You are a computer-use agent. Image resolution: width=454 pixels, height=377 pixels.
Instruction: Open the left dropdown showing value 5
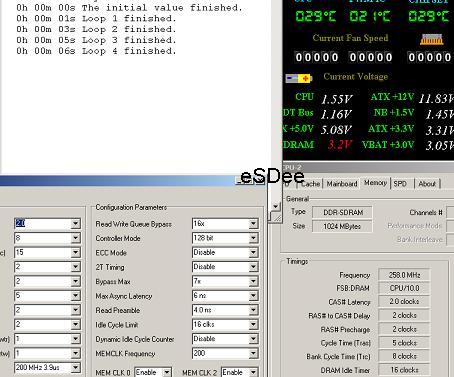click(76, 296)
